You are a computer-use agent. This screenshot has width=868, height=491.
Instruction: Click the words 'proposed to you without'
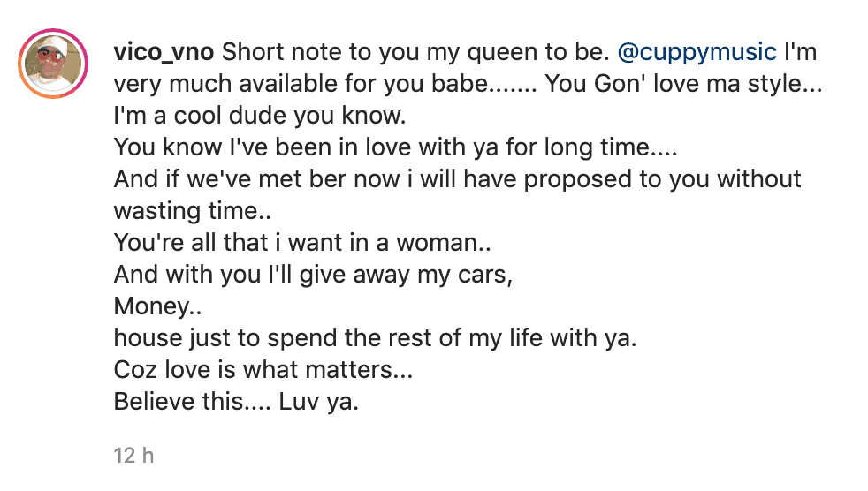(x=663, y=179)
